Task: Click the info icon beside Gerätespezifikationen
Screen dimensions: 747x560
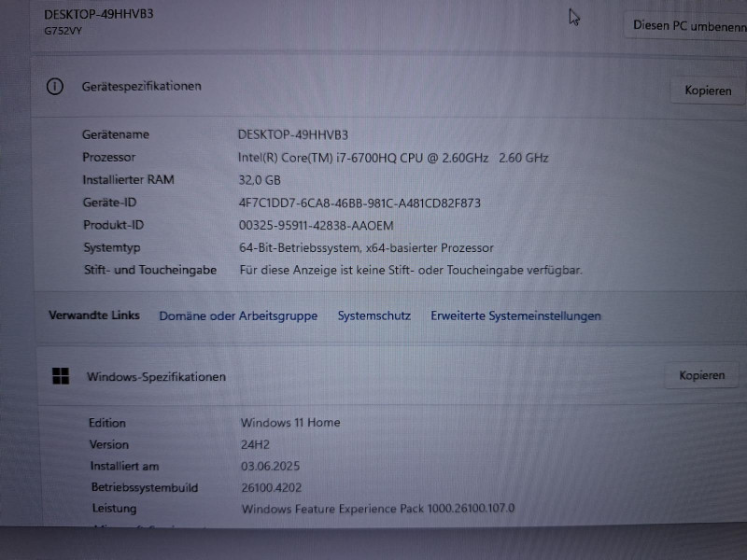Action: tap(55, 87)
